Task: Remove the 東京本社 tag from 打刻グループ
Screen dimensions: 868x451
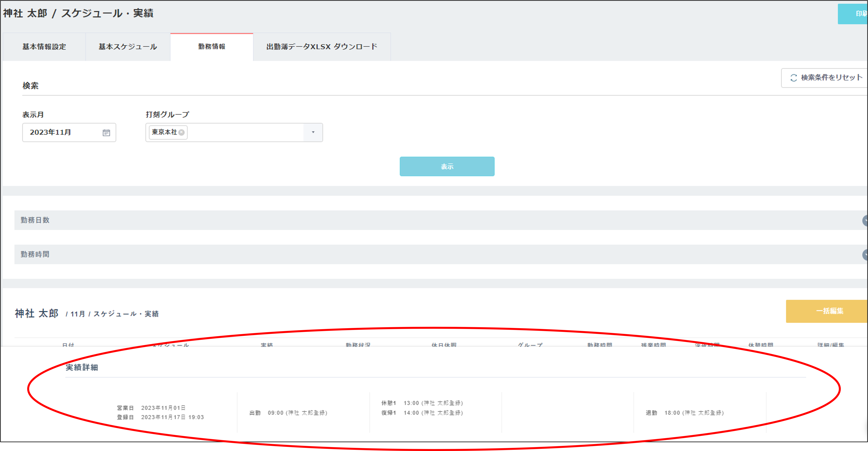Action: [182, 132]
